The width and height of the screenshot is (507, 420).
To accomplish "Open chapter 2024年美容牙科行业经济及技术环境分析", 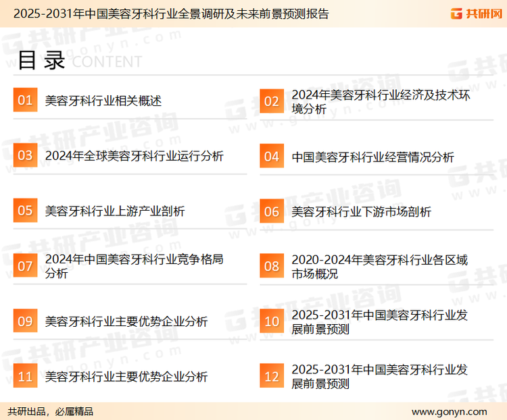I will tap(381, 102).
